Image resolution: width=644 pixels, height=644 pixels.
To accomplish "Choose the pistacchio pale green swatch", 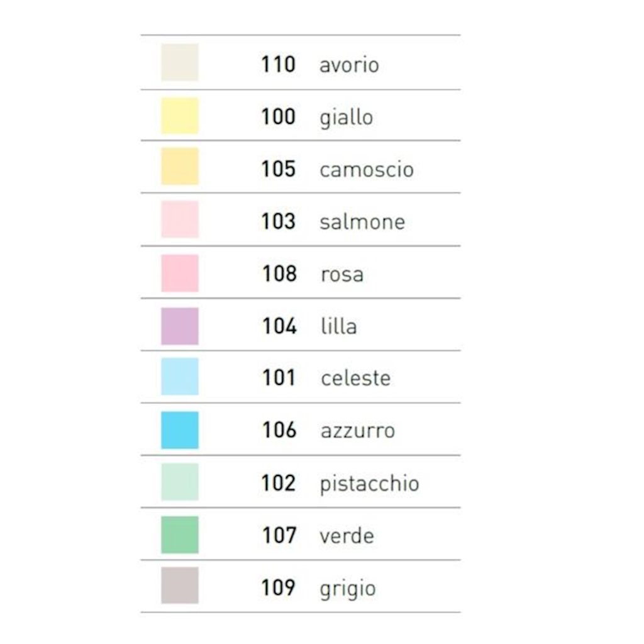I will coord(180,482).
